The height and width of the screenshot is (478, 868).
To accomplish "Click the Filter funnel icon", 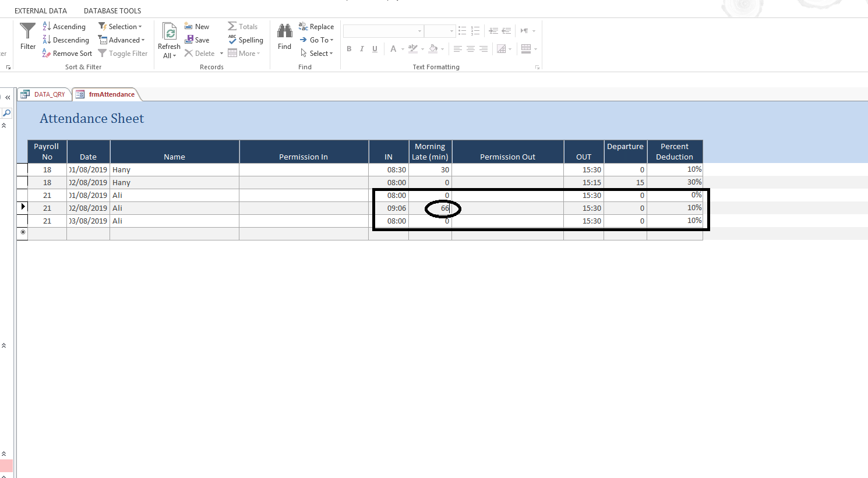I will 27,30.
